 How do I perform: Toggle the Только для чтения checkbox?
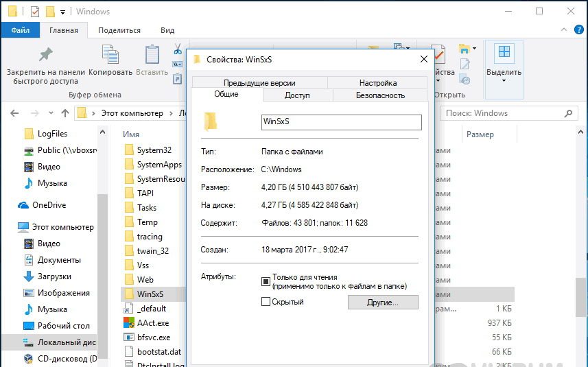(x=266, y=281)
